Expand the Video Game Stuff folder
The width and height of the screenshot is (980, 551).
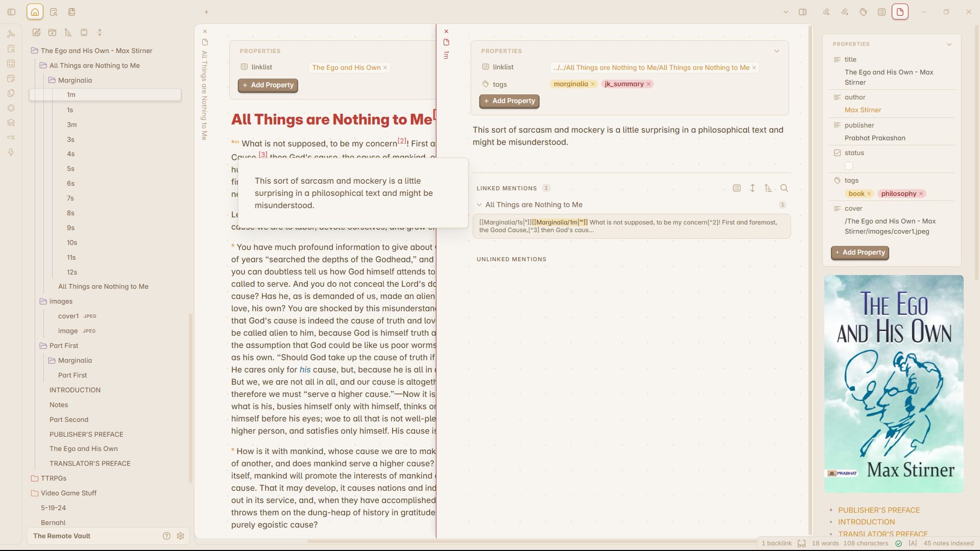click(68, 493)
